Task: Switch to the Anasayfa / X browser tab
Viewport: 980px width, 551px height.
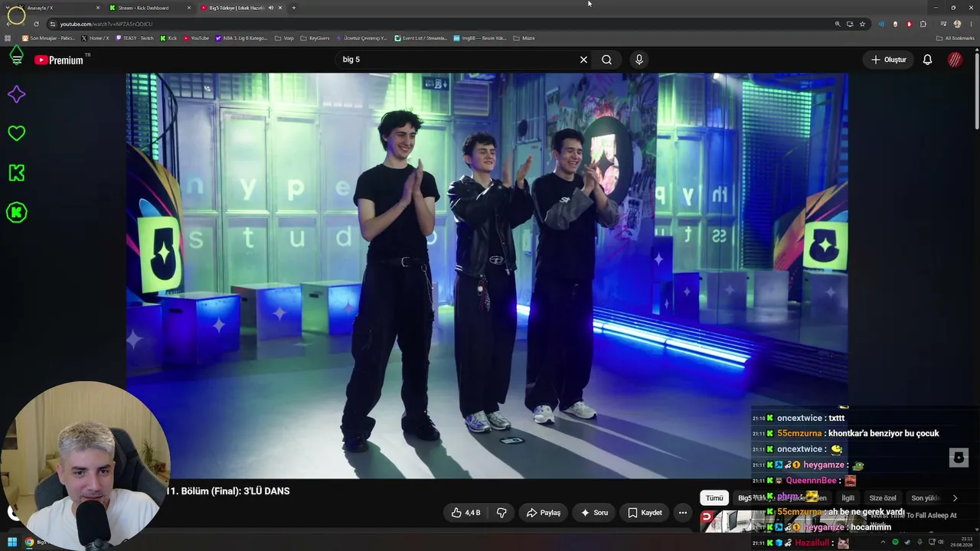Action: pos(57,8)
